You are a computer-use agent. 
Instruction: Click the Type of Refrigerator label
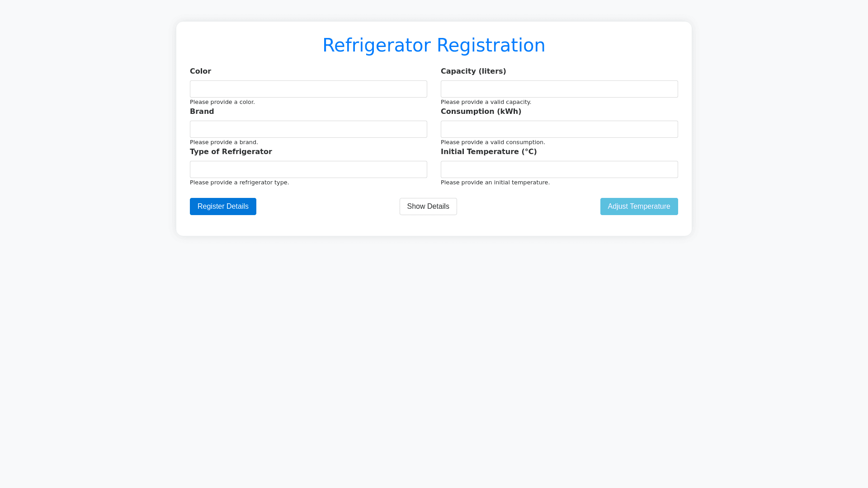pyautogui.click(x=231, y=152)
